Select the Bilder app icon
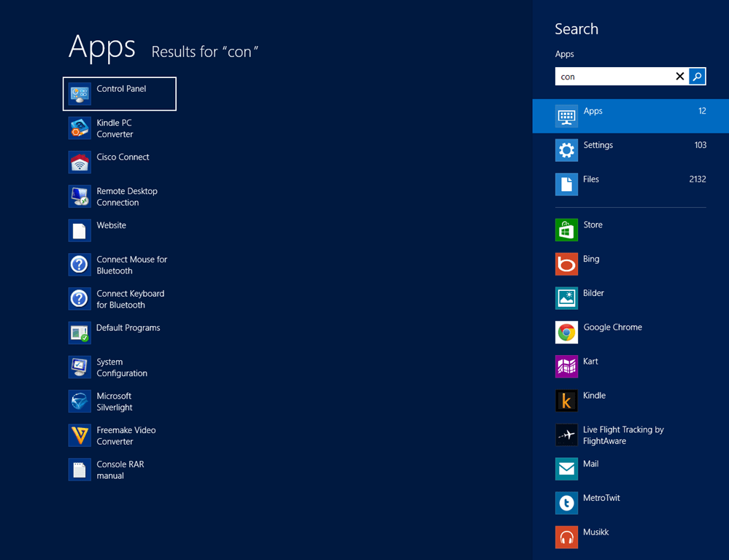 tap(566, 298)
